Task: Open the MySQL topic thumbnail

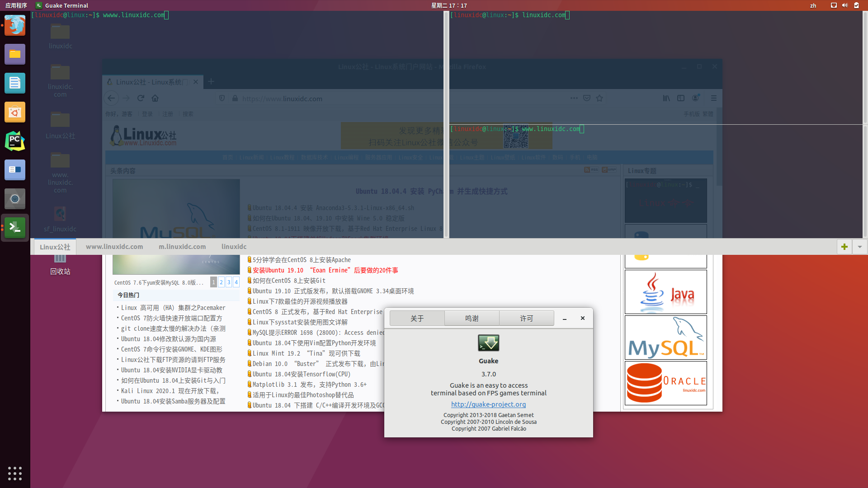Action: click(x=665, y=338)
